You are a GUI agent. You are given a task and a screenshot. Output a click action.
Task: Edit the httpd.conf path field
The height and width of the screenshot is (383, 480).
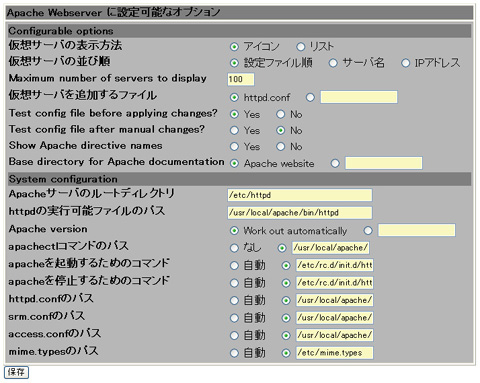click(x=335, y=300)
